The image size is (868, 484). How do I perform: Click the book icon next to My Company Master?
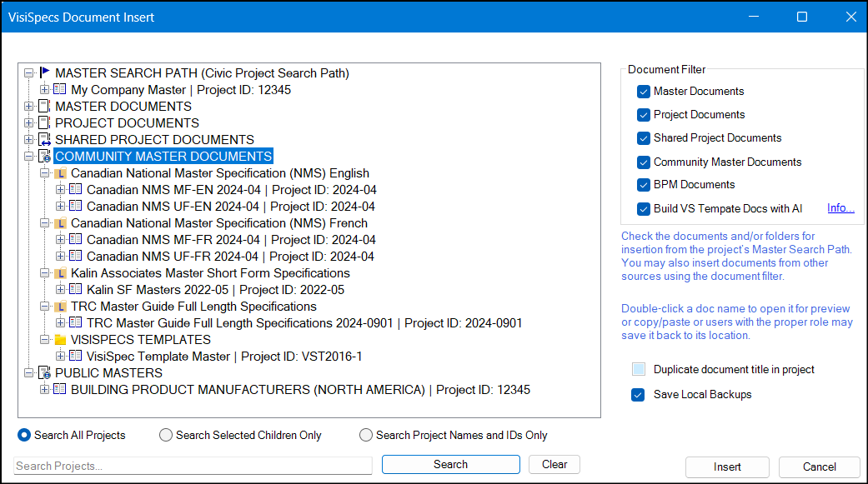click(x=60, y=90)
